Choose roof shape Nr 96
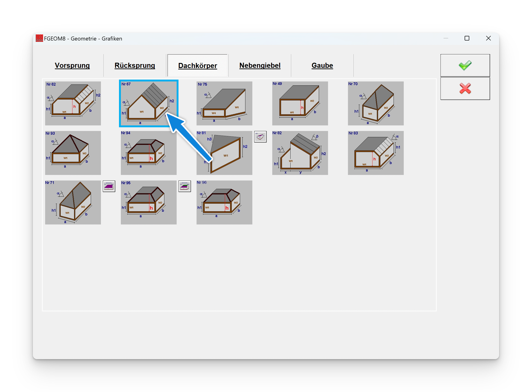 coord(224,202)
